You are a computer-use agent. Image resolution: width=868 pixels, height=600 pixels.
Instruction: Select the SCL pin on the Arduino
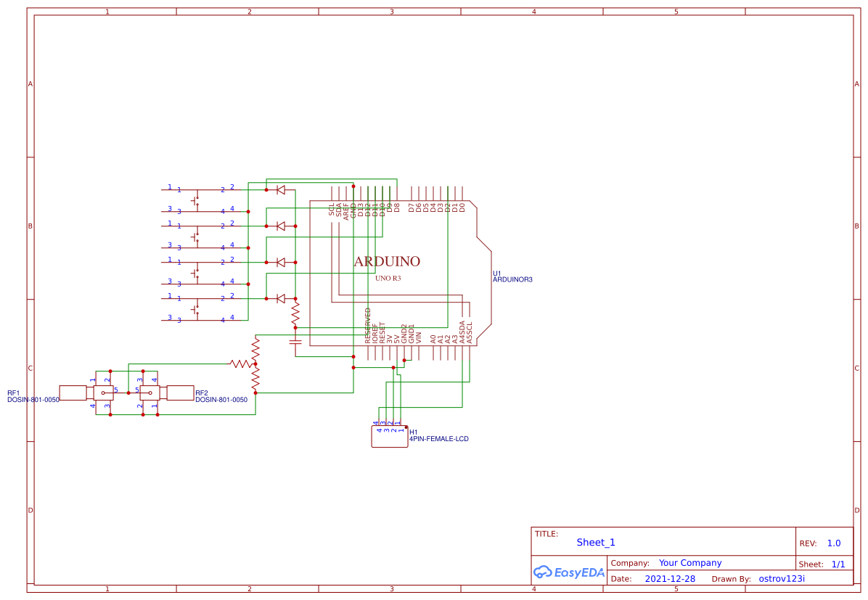click(331, 210)
